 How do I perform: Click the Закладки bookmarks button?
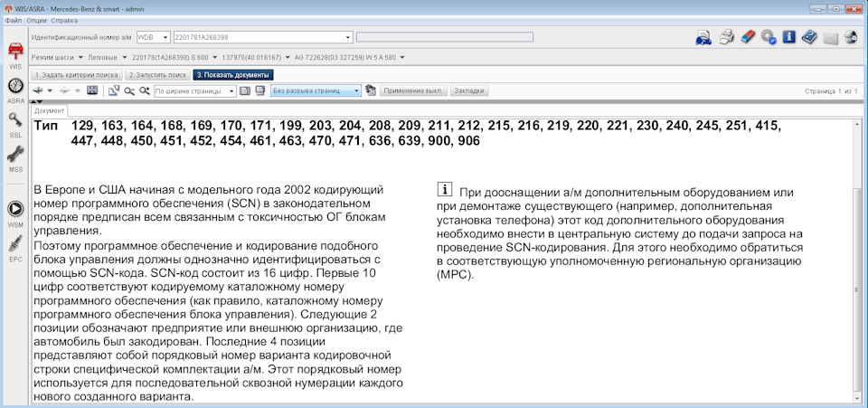click(x=469, y=90)
